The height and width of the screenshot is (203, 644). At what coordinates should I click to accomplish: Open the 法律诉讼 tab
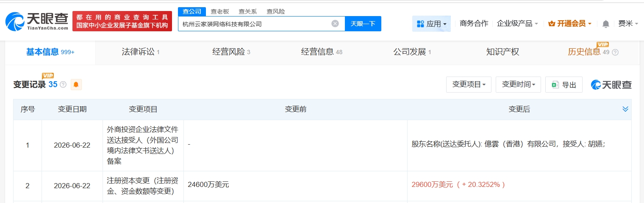tap(141, 52)
